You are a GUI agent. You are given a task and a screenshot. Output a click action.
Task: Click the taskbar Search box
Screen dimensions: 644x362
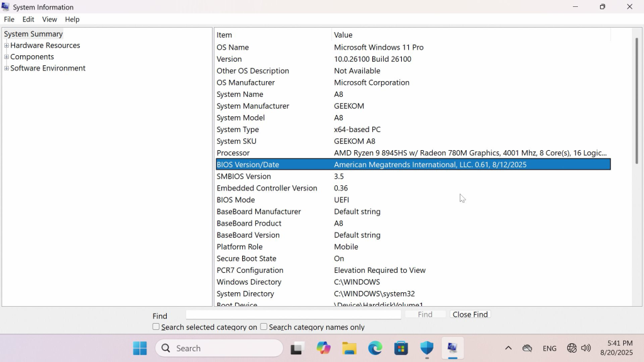coord(219,348)
